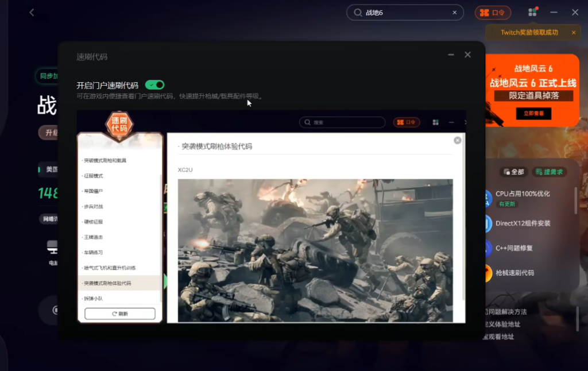Open the DirectX12组件安装 tool icon
588x371 pixels.
tap(487, 223)
